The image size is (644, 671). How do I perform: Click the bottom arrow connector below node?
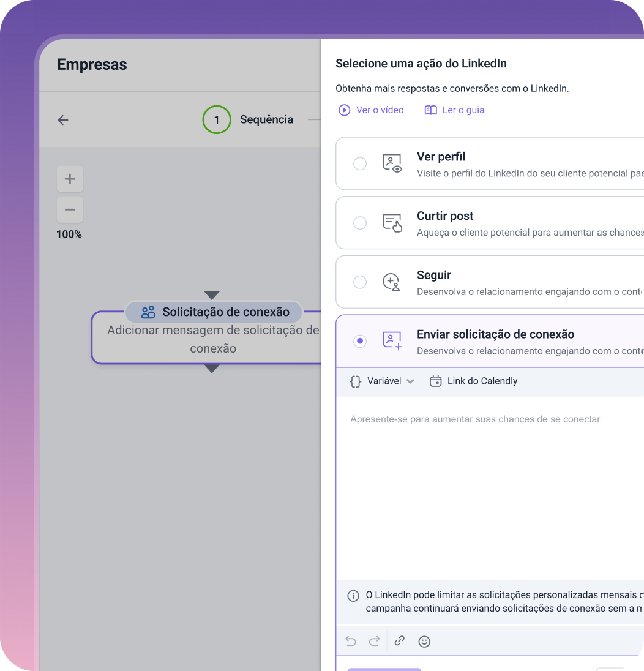click(212, 369)
